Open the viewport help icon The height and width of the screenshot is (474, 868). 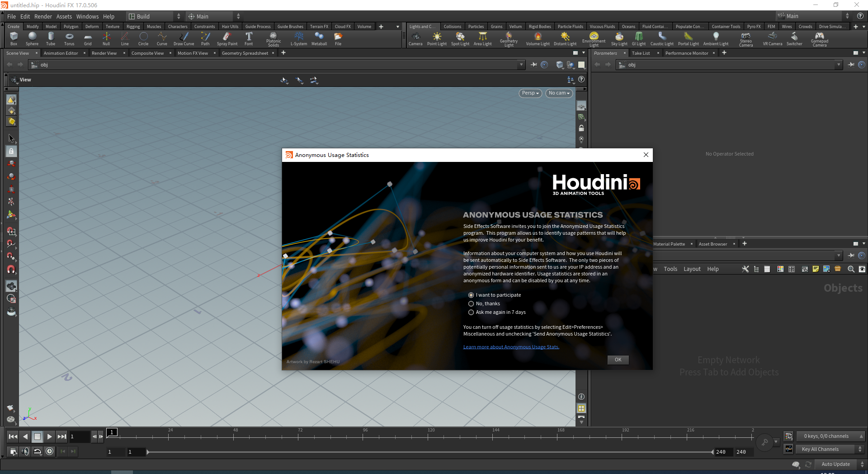tap(581, 79)
